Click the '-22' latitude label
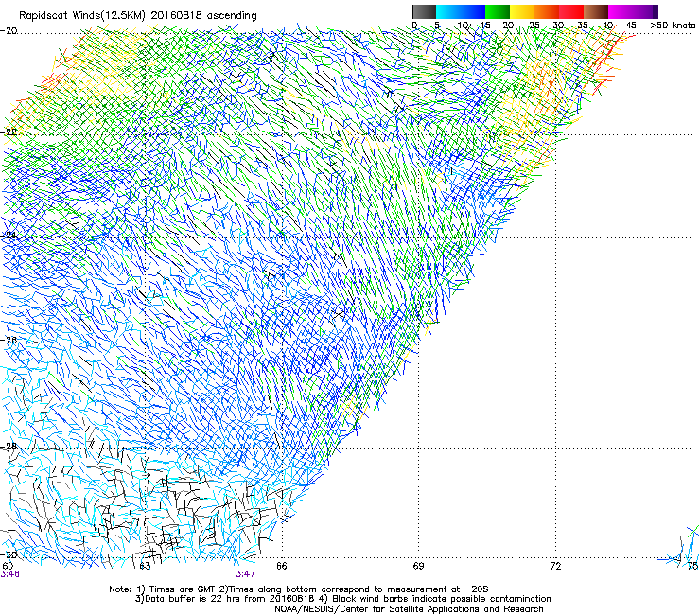 9,132
